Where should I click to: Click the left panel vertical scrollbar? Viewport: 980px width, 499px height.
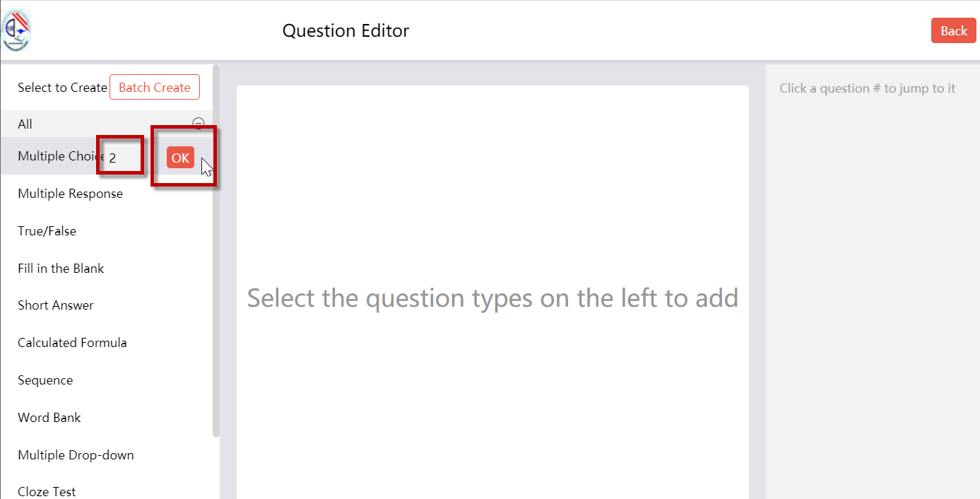tap(216, 251)
